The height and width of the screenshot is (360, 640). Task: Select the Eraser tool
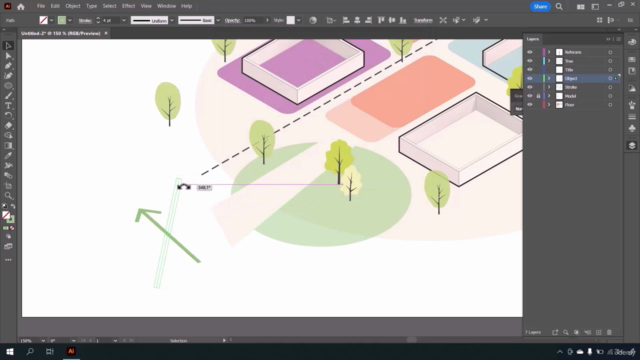point(8,126)
